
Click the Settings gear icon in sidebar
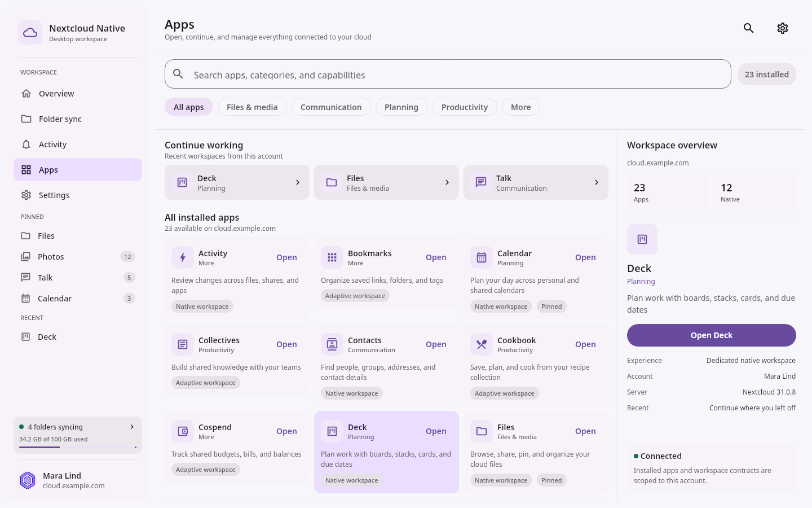coord(26,195)
